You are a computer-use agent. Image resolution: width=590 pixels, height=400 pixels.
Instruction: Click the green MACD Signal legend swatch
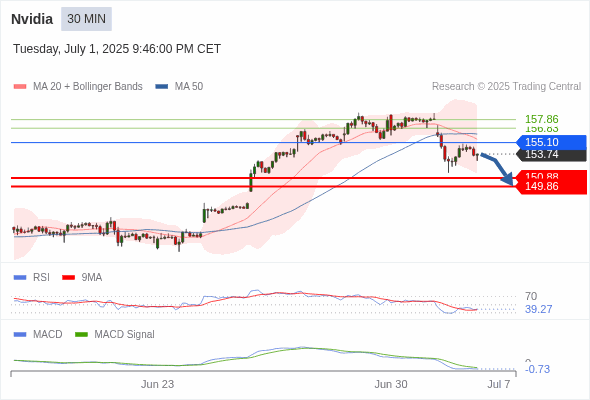click(81, 334)
